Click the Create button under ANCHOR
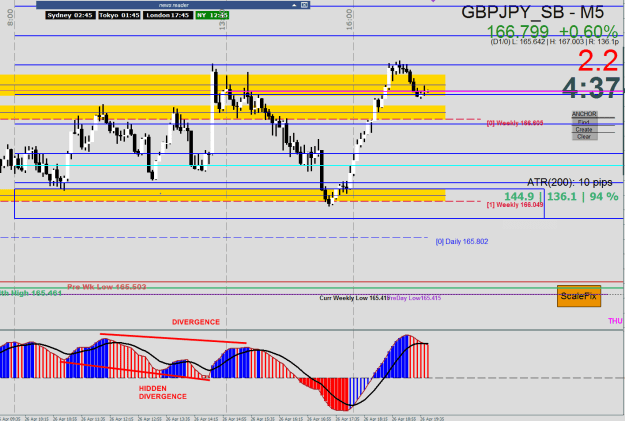This screenshot has width=625, height=421. click(x=584, y=130)
